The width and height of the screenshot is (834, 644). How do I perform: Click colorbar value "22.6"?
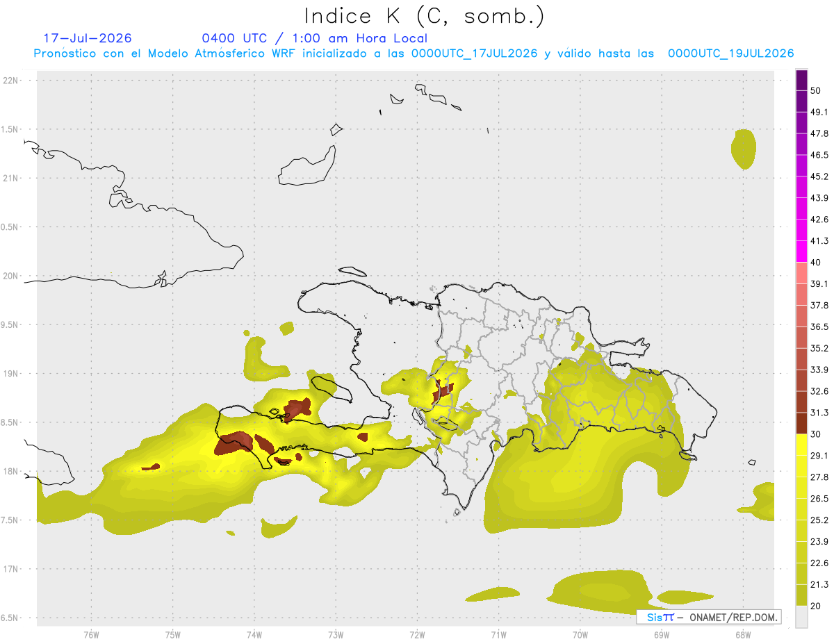819,563
